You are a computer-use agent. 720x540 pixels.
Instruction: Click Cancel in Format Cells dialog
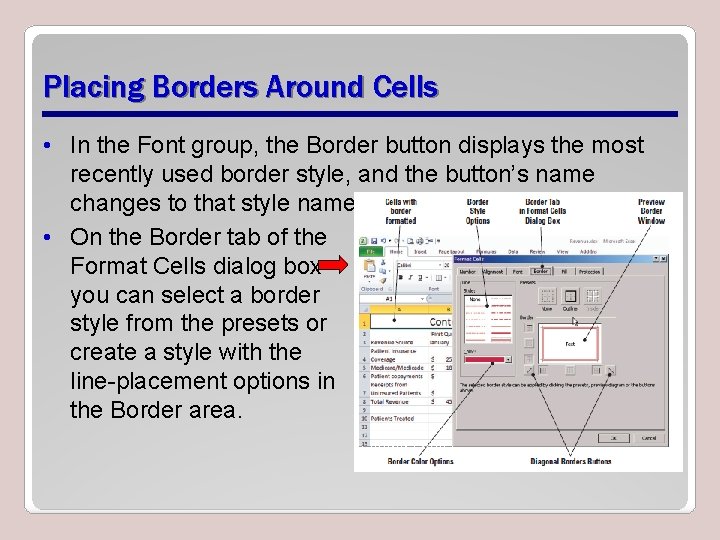(x=648, y=438)
